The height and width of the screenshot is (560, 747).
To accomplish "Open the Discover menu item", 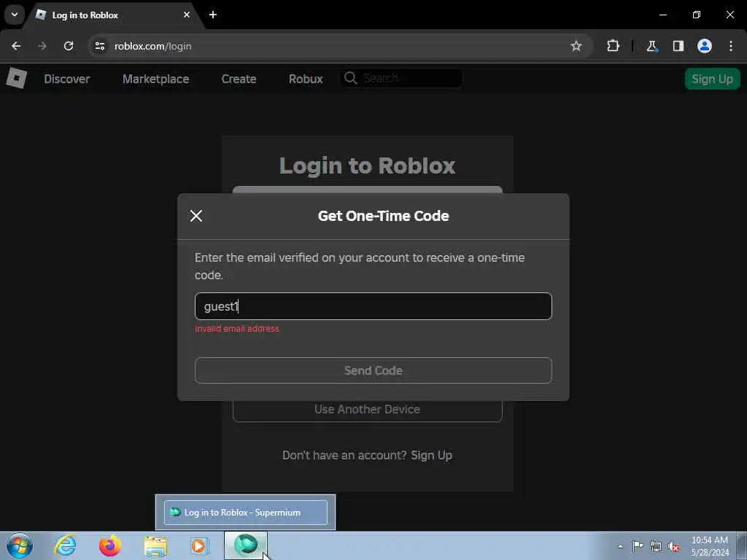I will point(66,79).
